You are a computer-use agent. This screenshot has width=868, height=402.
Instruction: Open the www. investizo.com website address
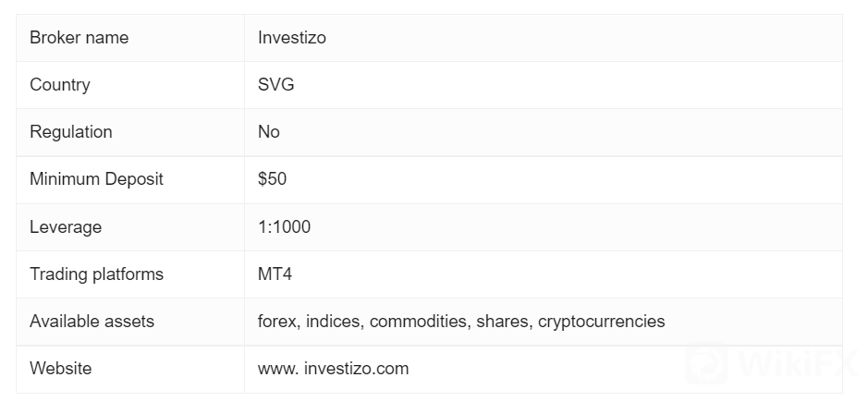tap(333, 368)
